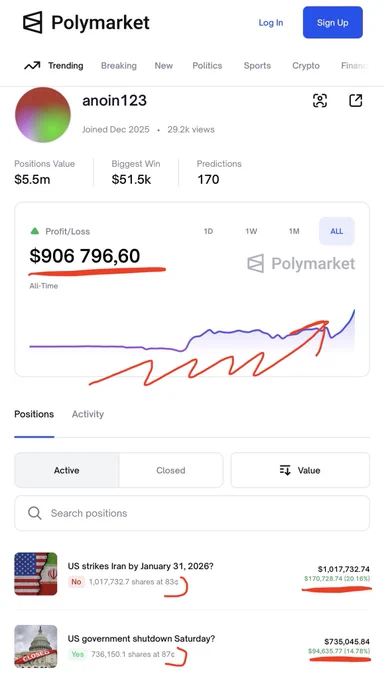
Task: Open the Politics category
Action: tap(207, 66)
